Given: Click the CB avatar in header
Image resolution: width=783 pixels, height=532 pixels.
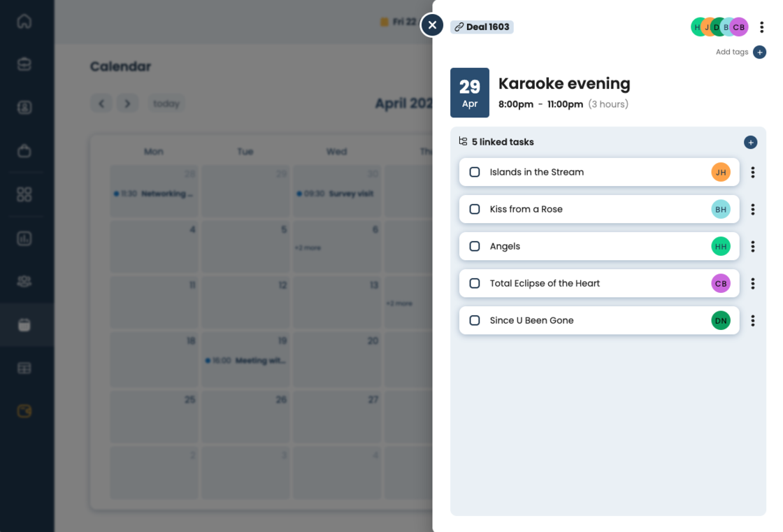Looking at the screenshot, I should click(739, 27).
